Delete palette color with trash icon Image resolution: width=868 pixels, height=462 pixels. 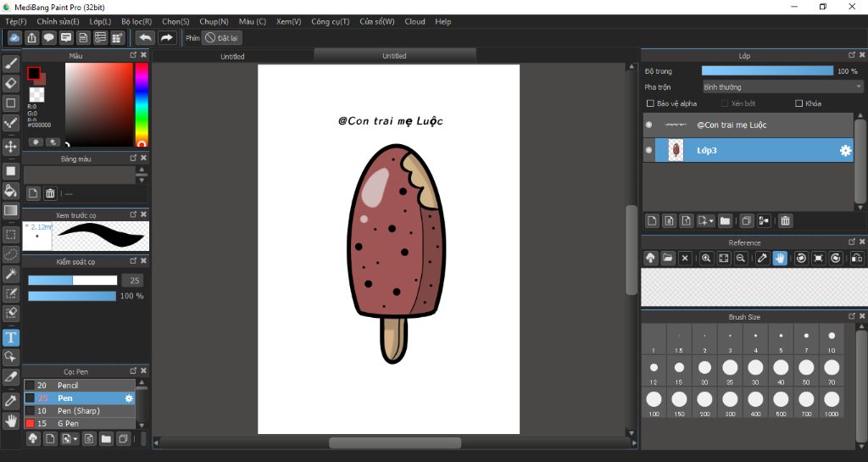pyautogui.click(x=50, y=193)
